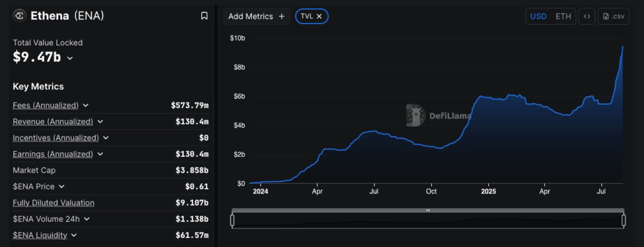Click the Fully Diluted Valuation label
This screenshot has height=247, width=644.
[53, 203]
